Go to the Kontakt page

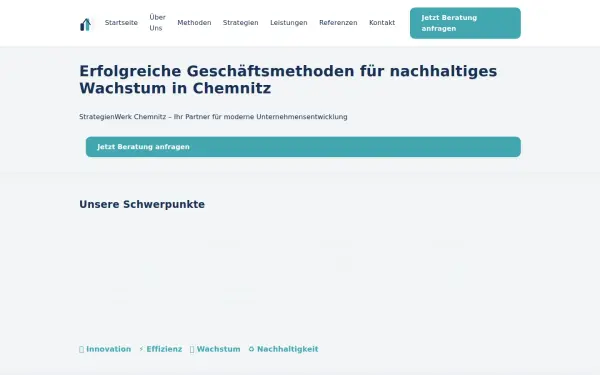click(x=382, y=23)
